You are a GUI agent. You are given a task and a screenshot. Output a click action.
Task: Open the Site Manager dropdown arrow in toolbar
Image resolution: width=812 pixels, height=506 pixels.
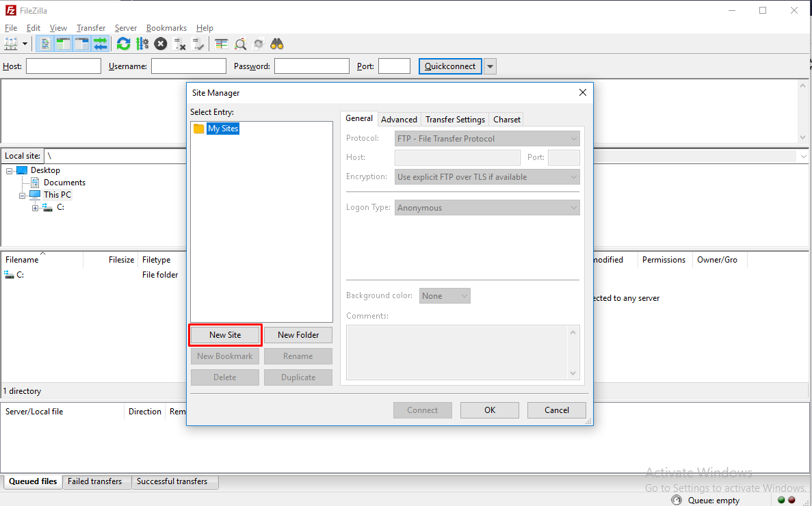pyautogui.click(x=25, y=44)
